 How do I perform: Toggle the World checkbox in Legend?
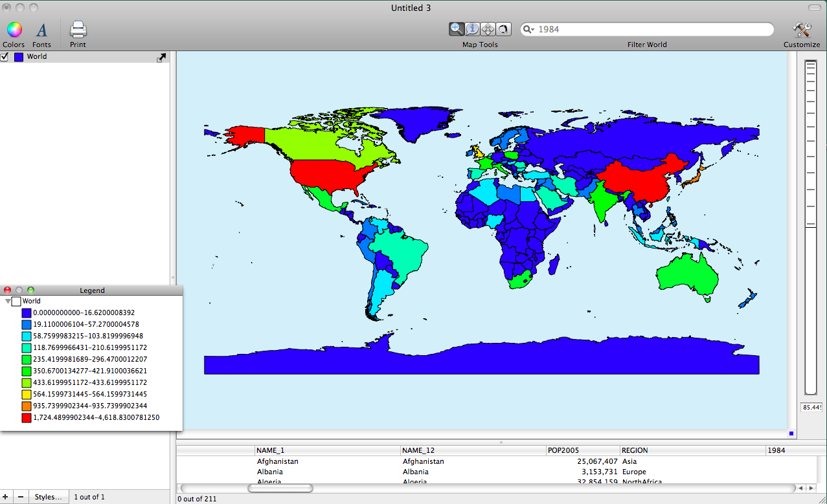tap(16, 301)
